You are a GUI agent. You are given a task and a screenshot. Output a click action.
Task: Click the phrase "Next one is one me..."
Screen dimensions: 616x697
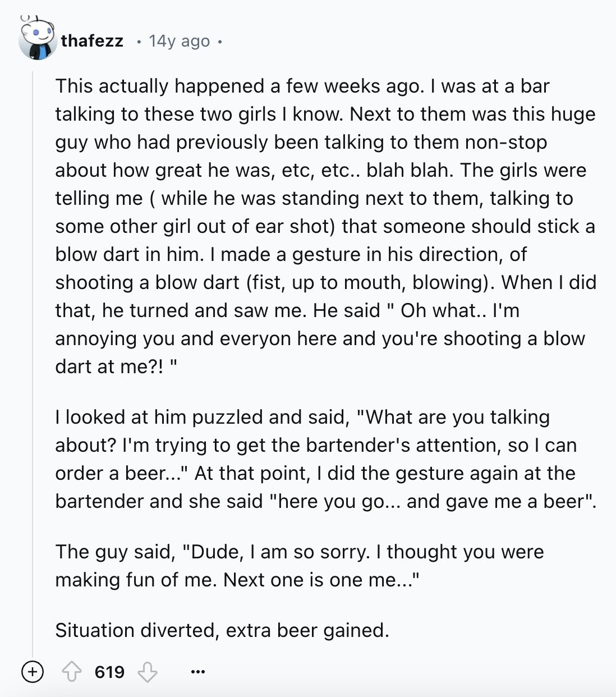321,580
